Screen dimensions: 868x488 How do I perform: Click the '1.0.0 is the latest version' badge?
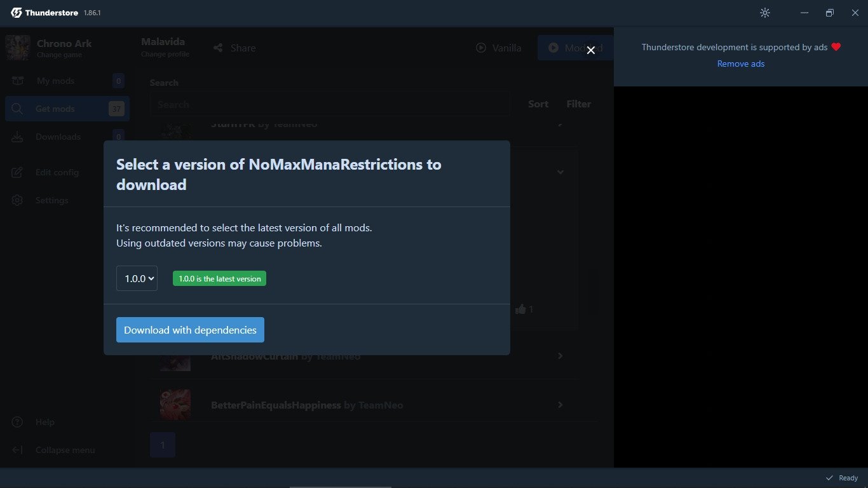coord(219,278)
